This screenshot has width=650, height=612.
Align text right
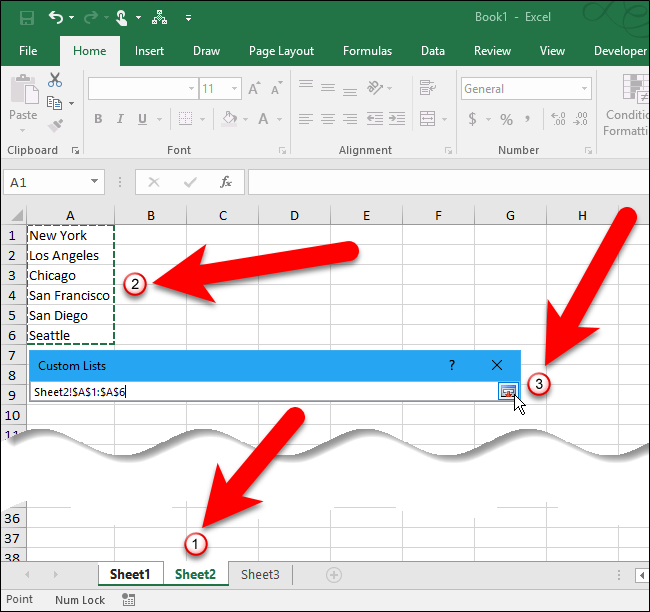click(350, 119)
